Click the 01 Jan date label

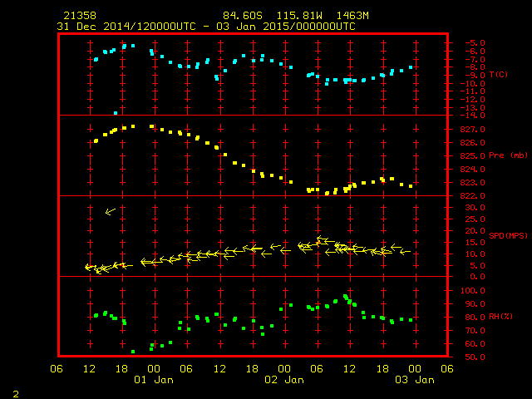[x=154, y=380]
